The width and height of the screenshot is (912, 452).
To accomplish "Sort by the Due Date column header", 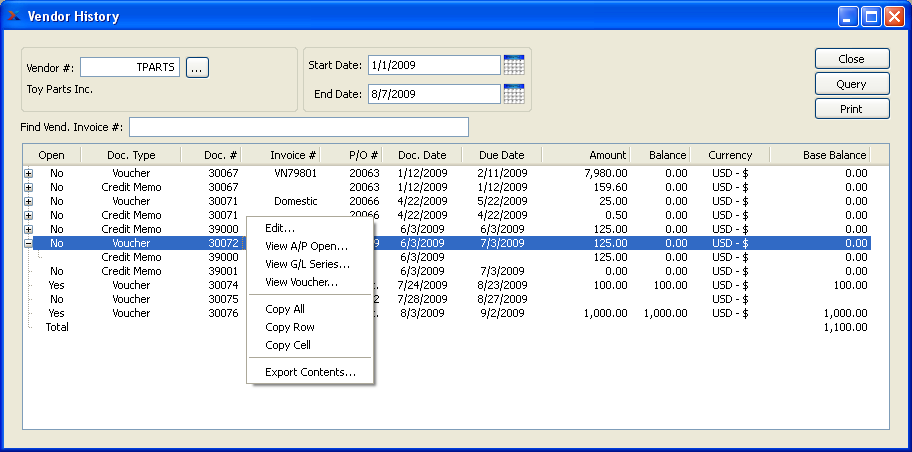I will coord(501,155).
